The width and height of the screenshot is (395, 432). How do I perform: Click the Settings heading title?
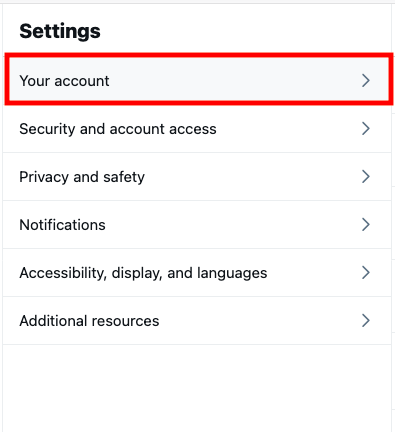pos(60,31)
